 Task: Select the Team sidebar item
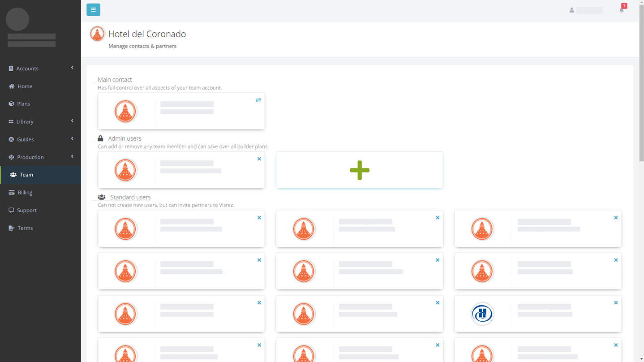[40, 175]
